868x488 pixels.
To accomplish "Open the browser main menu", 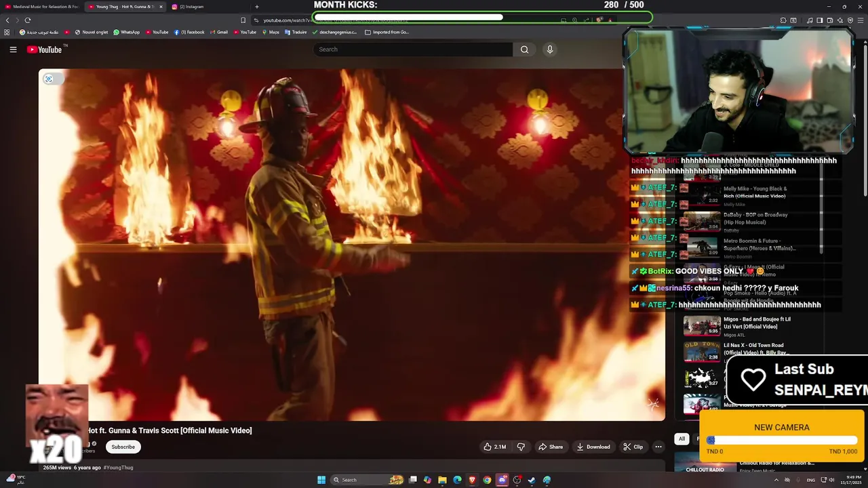I will coord(860,20).
